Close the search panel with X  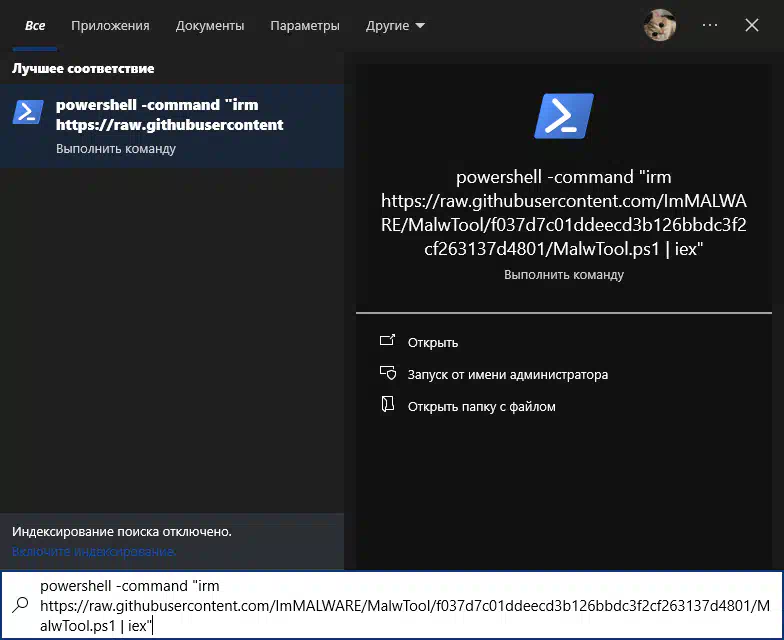[x=752, y=25]
